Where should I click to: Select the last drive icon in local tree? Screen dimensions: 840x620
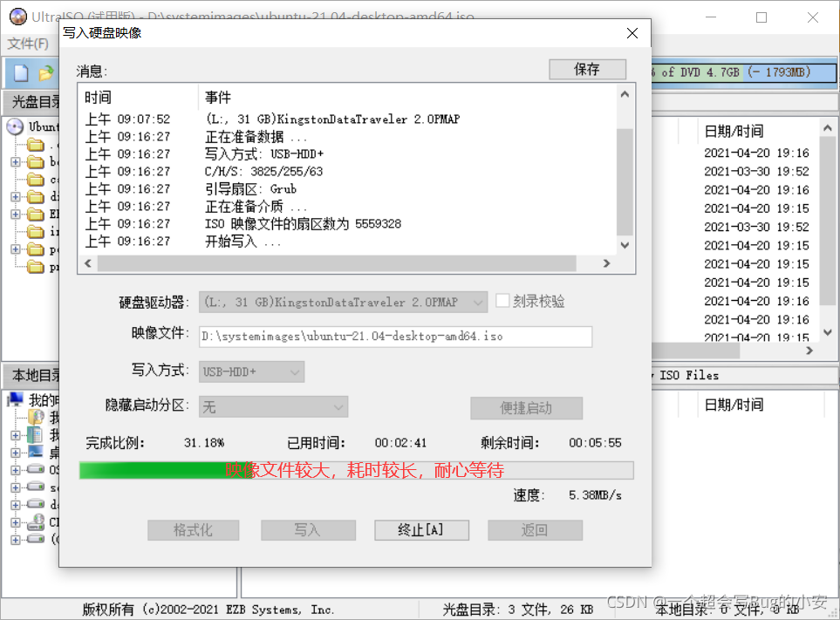click(x=36, y=539)
